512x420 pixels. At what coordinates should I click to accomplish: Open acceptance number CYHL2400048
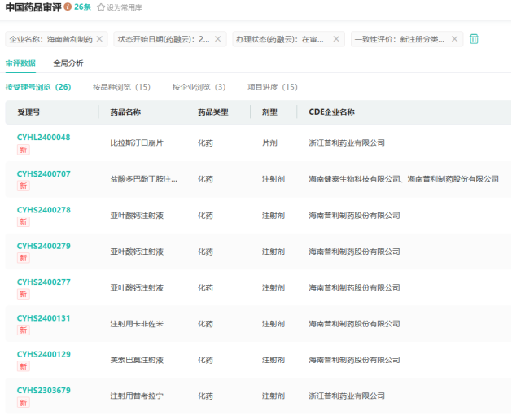[x=43, y=138]
